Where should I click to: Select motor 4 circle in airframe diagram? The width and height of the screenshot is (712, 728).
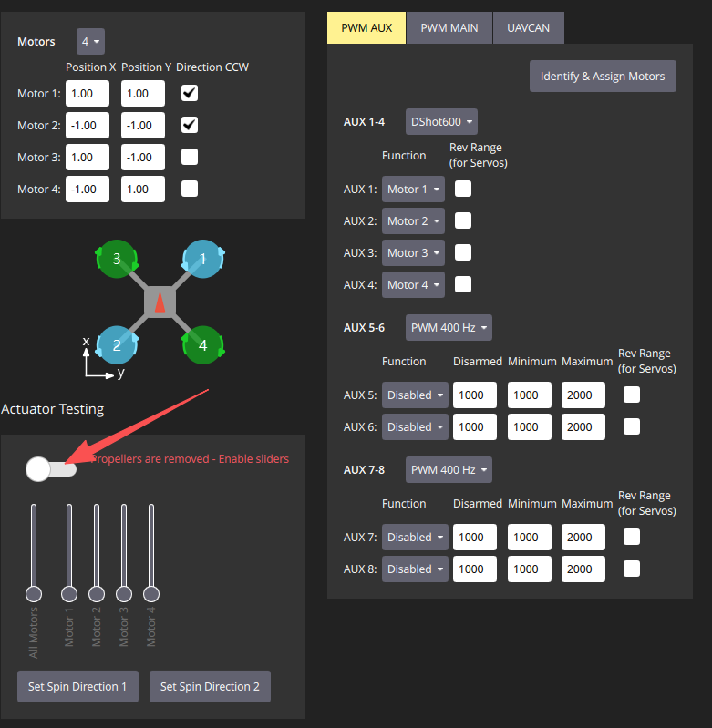(x=203, y=345)
